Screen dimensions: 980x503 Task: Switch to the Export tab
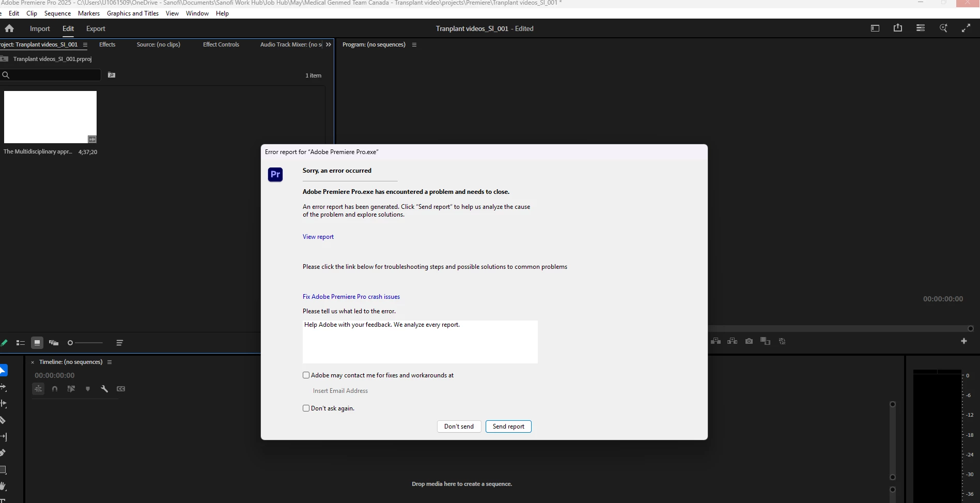pyautogui.click(x=96, y=28)
